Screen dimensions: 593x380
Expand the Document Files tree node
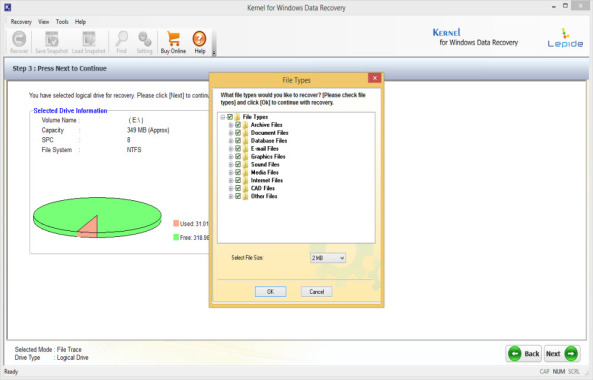pyautogui.click(x=231, y=133)
